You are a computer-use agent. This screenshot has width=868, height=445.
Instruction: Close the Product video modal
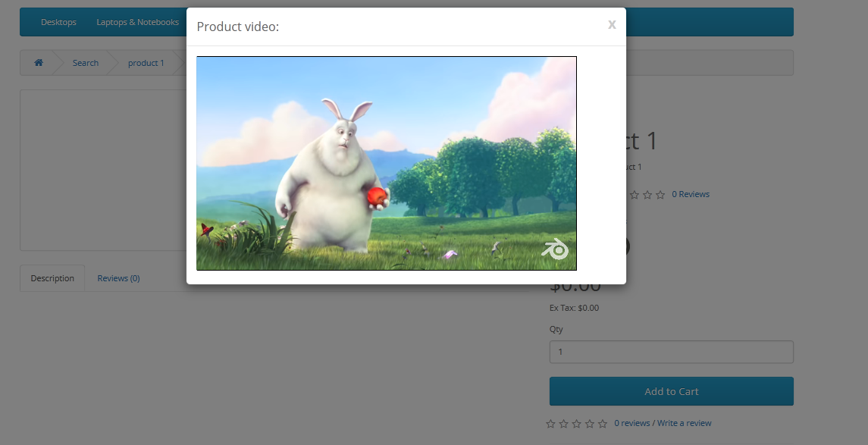612,24
